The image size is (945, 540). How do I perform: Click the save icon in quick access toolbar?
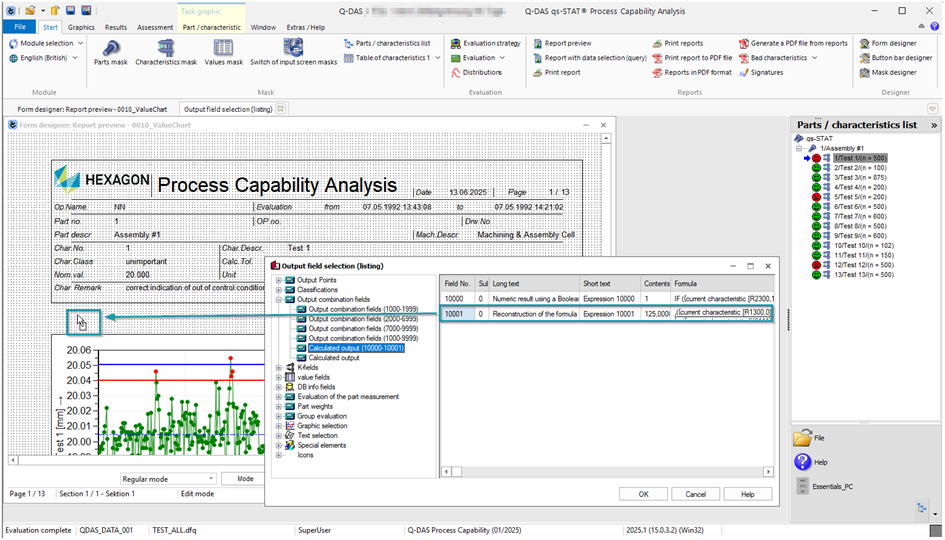coord(71,11)
